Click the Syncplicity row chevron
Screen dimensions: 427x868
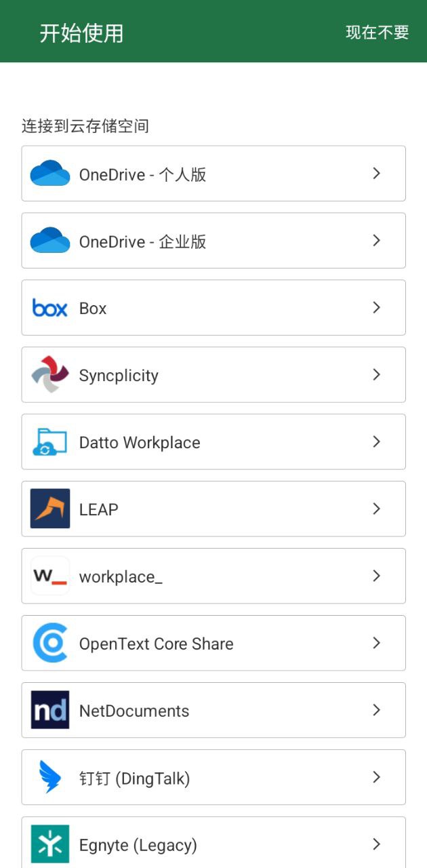click(x=377, y=374)
